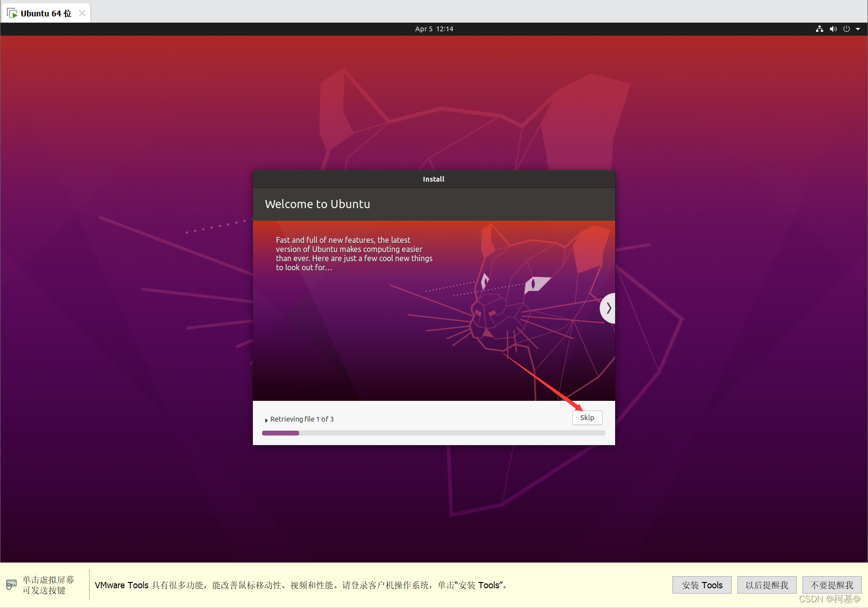Mute system volume from the top bar

(833, 29)
